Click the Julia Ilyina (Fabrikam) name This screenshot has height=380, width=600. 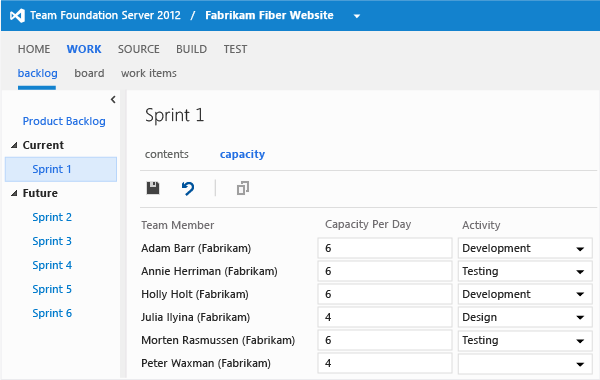tap(196, 317)
